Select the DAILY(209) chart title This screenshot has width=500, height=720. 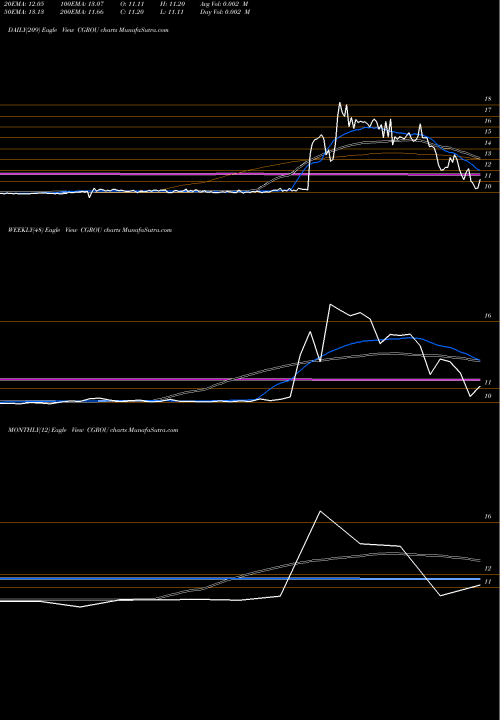88,30
